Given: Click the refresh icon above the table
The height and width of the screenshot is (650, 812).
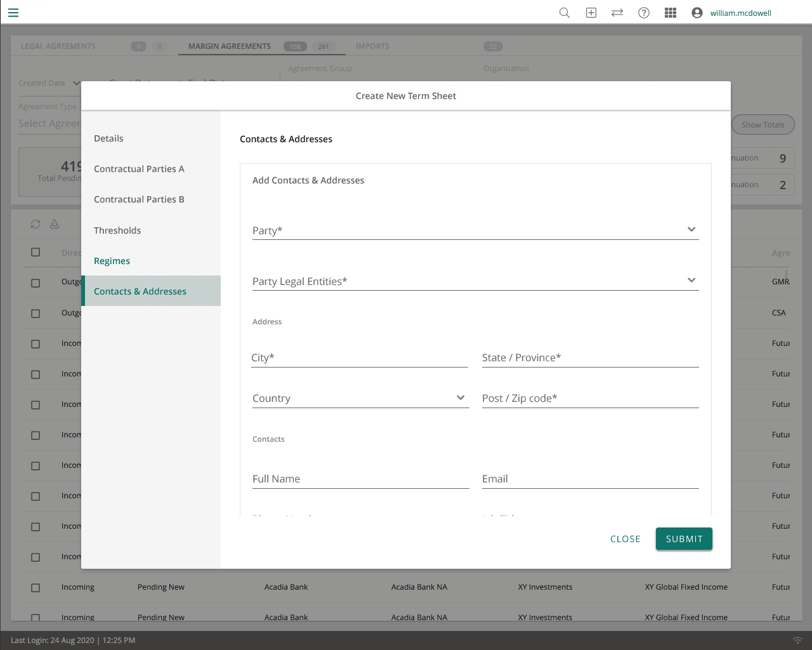Looking at the screenshot, I should click(36, 224).
